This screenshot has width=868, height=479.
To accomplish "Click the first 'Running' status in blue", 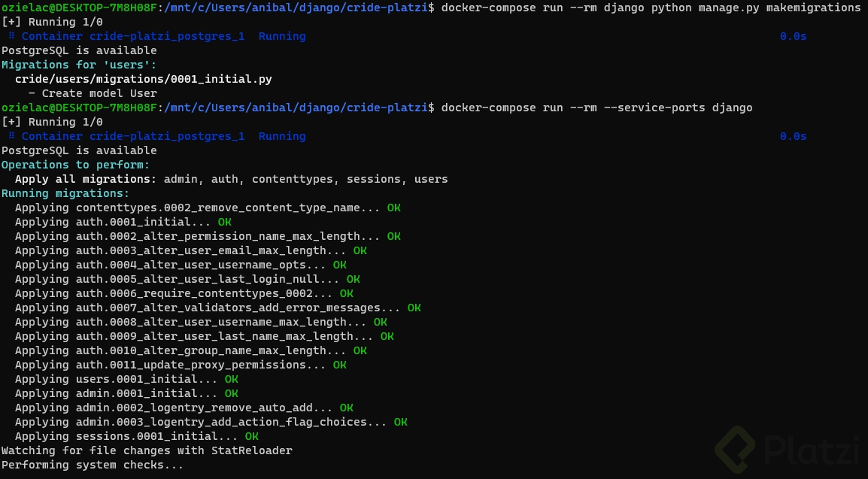I will pos(282,37).
